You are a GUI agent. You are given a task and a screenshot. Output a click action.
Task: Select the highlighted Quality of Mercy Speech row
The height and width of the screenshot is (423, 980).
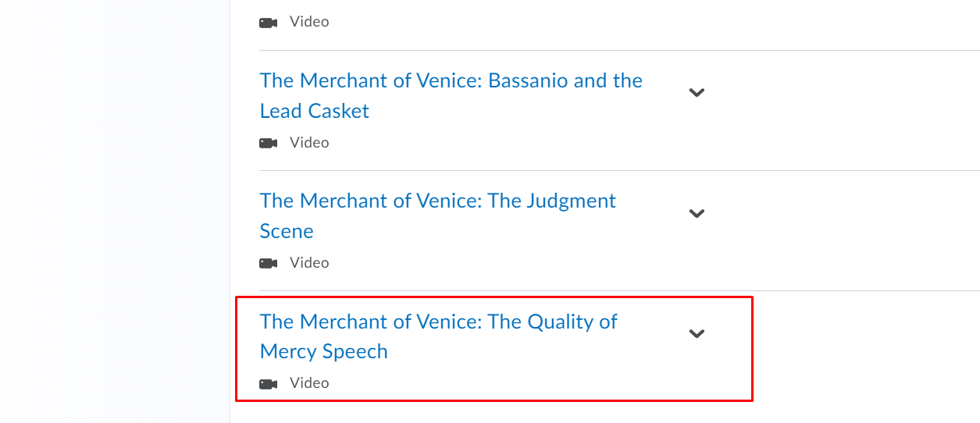(x=494, y=349)
